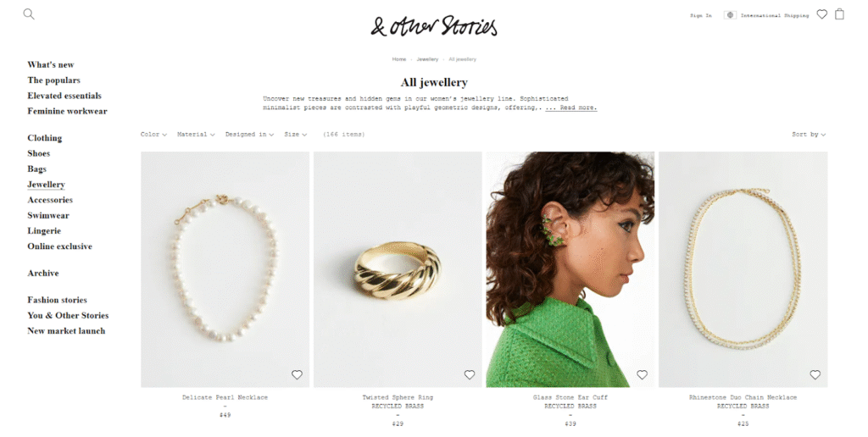Viewport: 868px width, 437px height.
Task: Favorite the Delicate Pearl Necklace heart
Action: [x=297, y=375]
